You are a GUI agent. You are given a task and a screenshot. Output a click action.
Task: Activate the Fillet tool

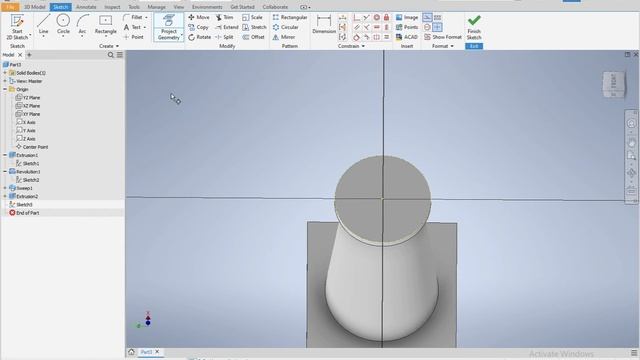[x=133, y=18]
